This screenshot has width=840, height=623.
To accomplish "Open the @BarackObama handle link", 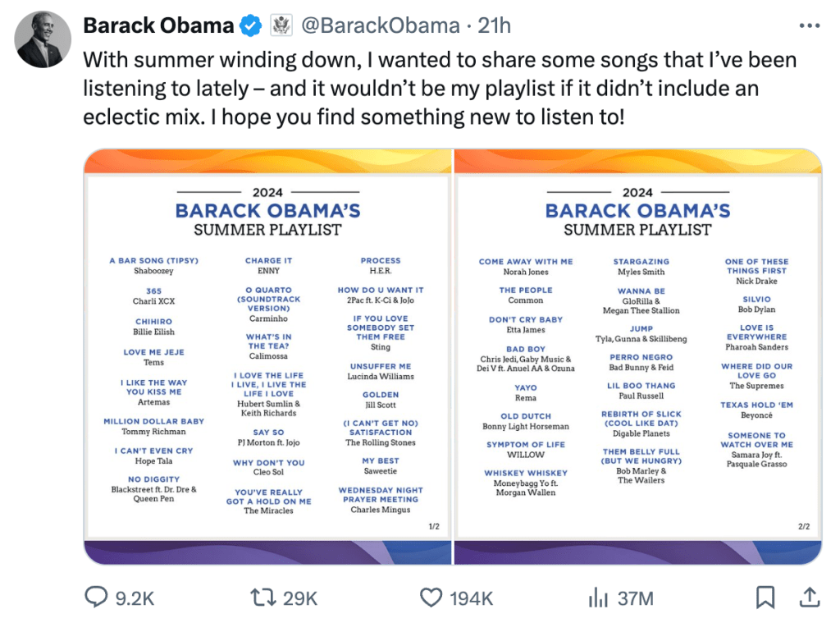I will point(381,26).
